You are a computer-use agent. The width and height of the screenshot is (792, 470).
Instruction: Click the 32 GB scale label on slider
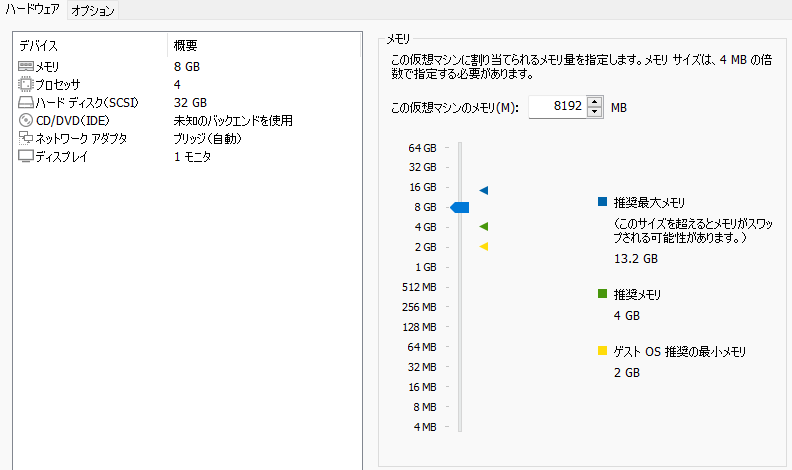[422, 167]
